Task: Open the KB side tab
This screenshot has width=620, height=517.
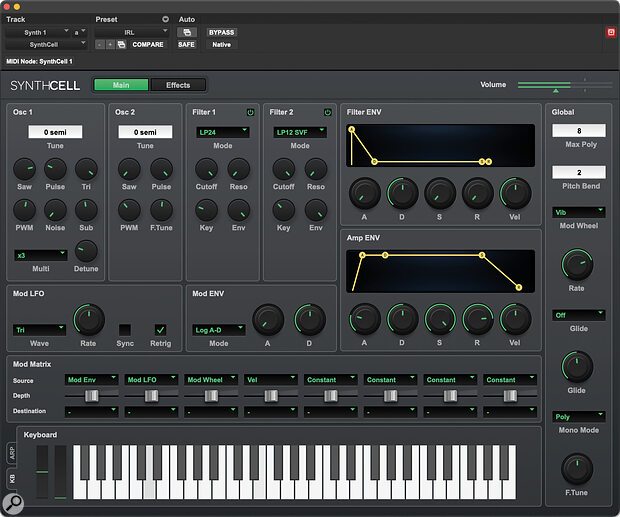Action: [11, 479]
